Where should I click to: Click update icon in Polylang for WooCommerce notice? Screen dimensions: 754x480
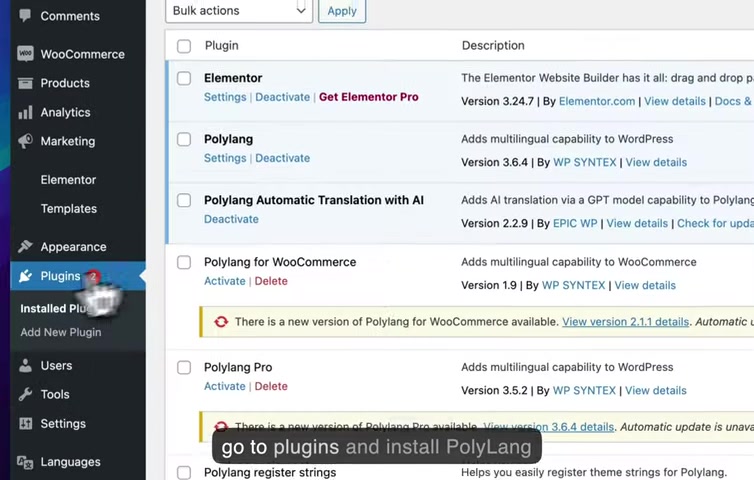[x=221, y=321]
